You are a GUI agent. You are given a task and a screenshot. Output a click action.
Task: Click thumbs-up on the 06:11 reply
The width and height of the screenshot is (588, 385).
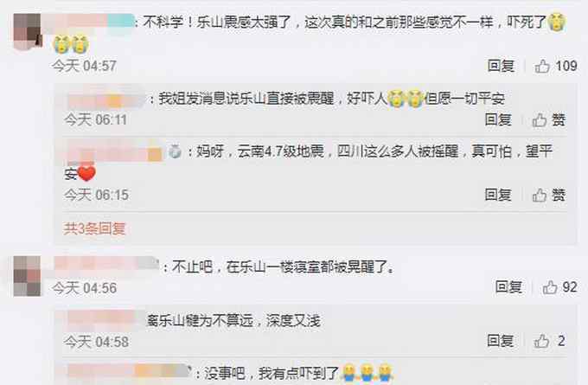(540, 120)
